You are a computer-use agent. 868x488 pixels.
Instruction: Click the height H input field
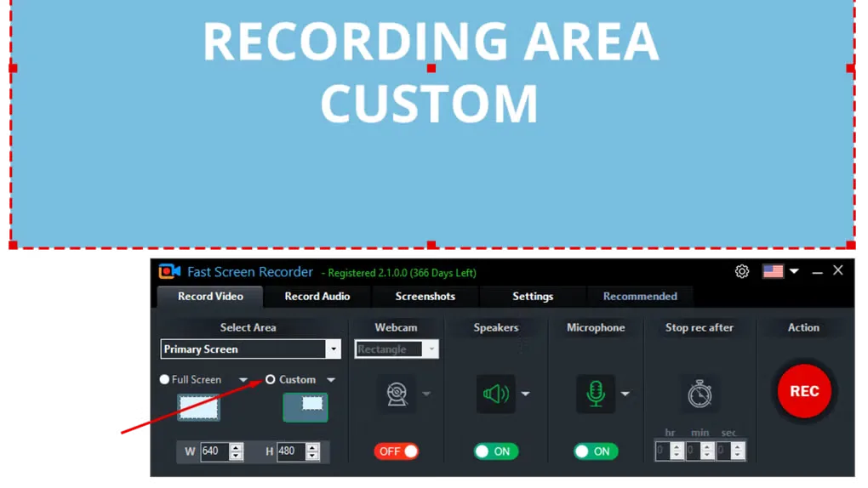pyautogui.click(x=291, y=451)
